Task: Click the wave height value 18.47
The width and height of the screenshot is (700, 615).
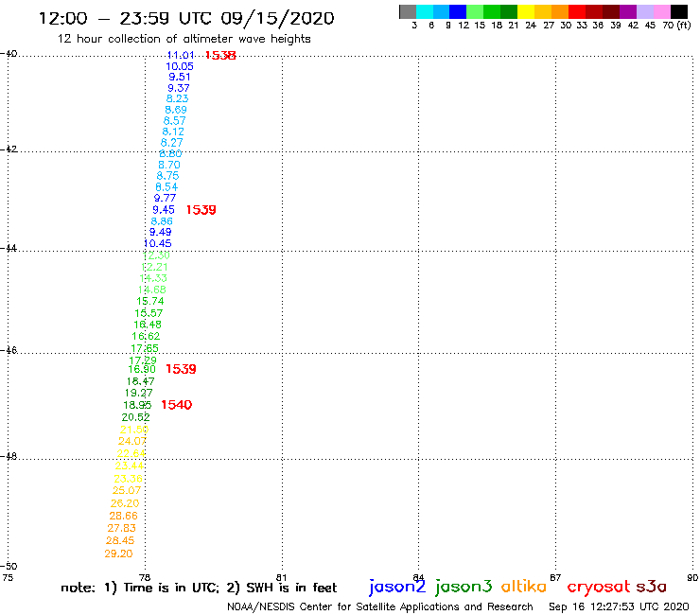Action: click(x=140, y=381)
